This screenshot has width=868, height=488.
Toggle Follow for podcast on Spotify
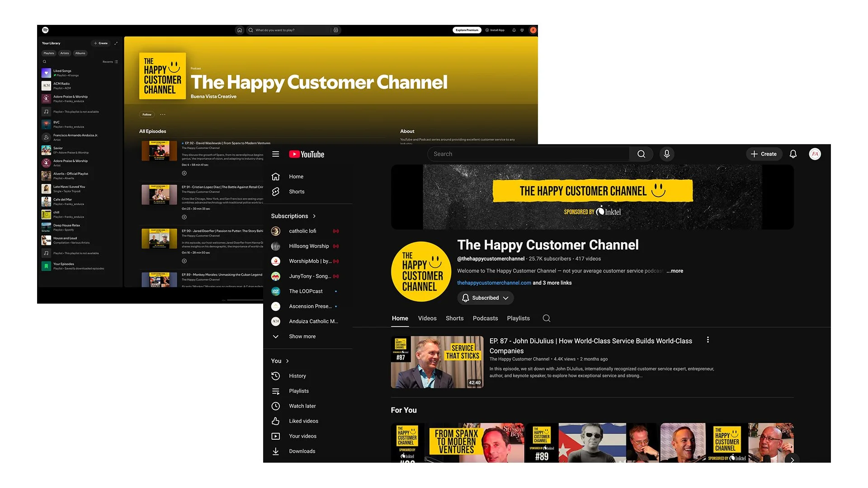pyautogui.click(x=147, y=115)
